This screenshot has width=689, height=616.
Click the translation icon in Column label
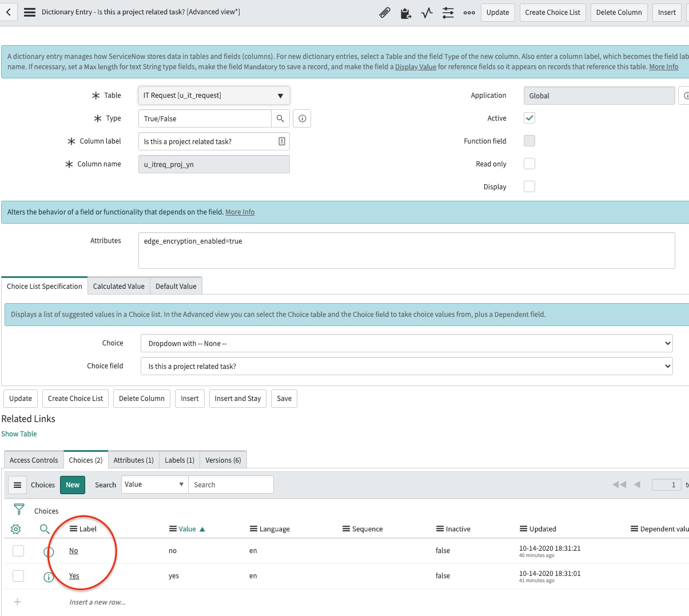[282, 141]
